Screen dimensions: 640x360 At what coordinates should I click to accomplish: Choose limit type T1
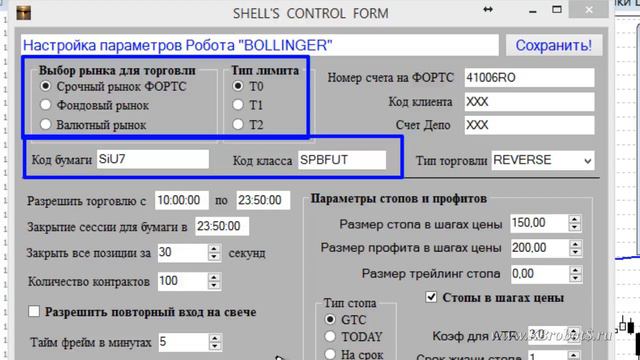(x=238, y=105)
